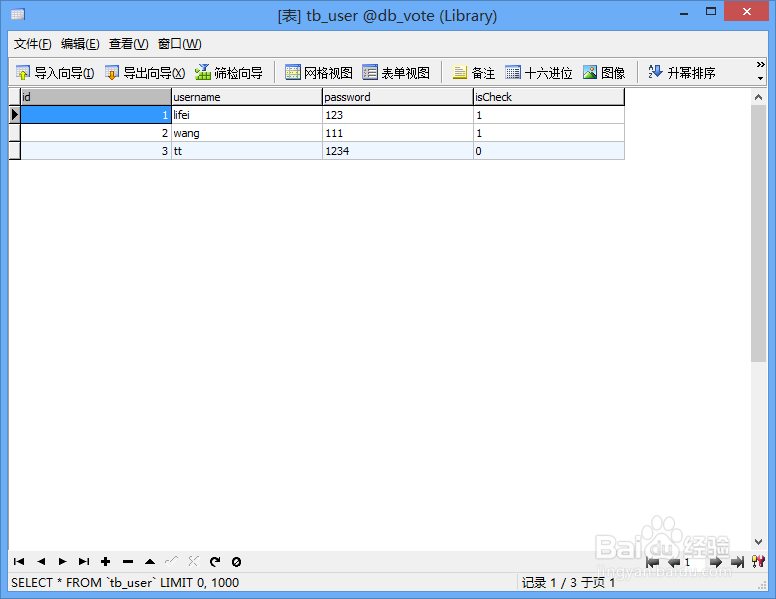776x599 pixels.
Task: Stop the current query icon
Action: pyautogui.click(x=237, y=561)
